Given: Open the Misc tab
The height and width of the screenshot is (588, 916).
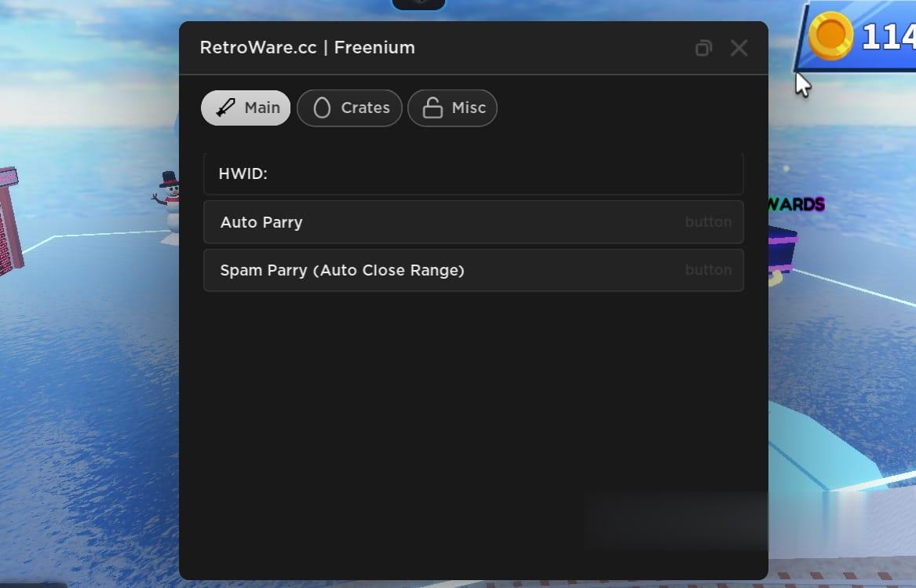Looking at the screenshot, I should click(x=469, y=108).
